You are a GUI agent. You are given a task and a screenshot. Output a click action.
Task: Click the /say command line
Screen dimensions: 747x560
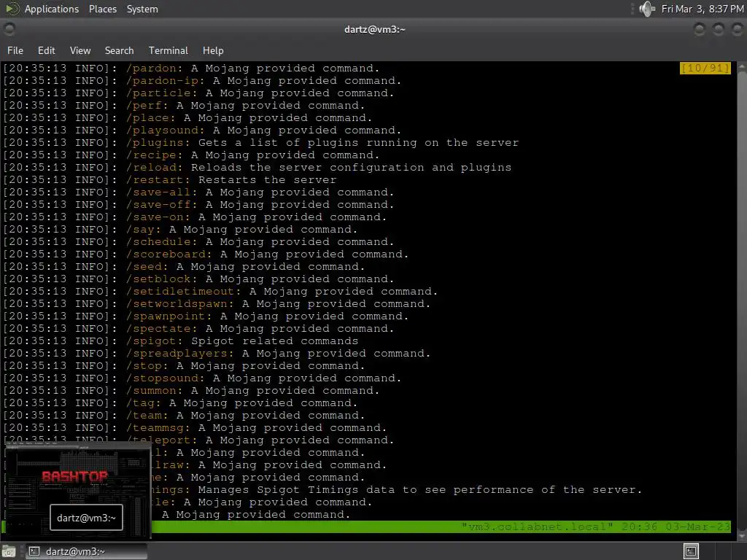pos(181,229)
